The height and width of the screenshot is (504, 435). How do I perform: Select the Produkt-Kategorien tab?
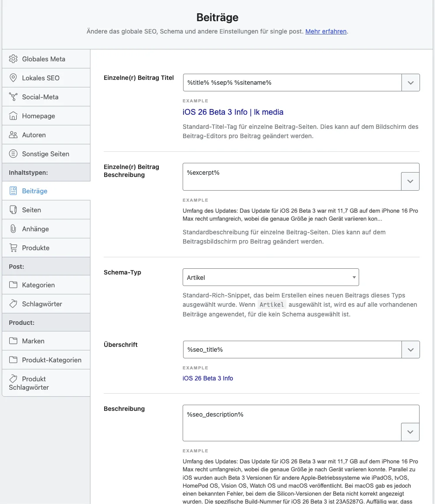[x=52, y=360]
